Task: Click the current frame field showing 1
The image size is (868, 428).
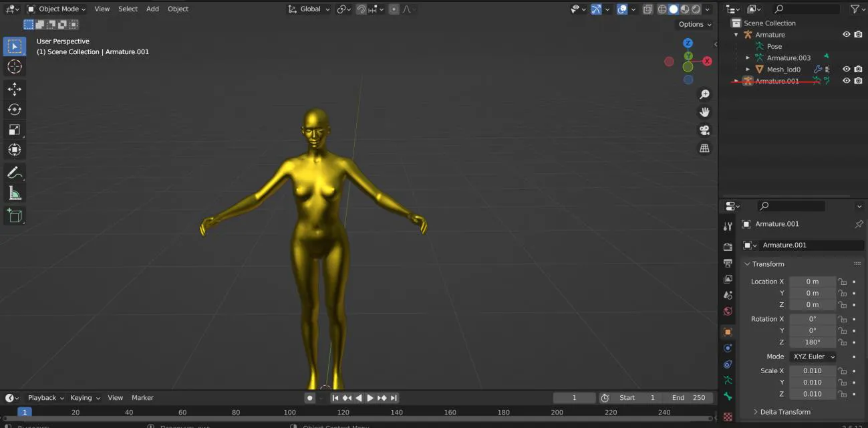Action: tap(574, 397)
